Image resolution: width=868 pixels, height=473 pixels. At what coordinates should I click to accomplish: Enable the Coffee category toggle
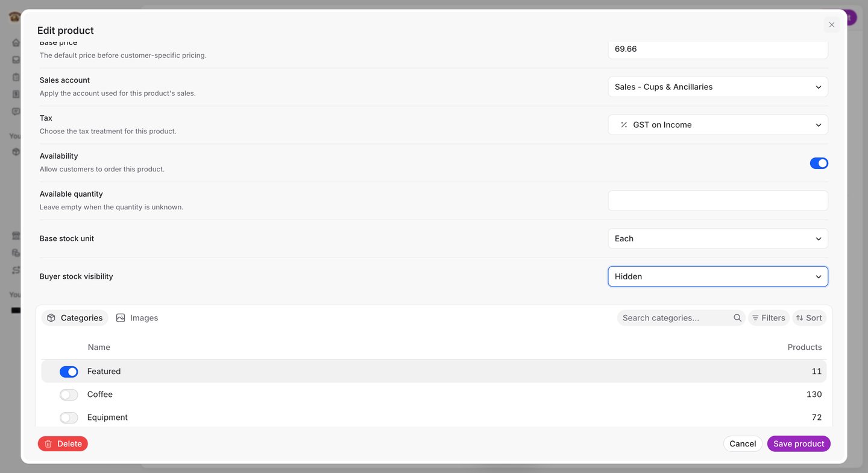(69, 395)
